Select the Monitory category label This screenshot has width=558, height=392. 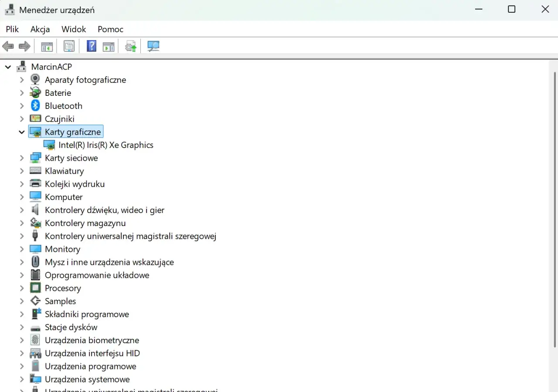click(x=62, y=249)
